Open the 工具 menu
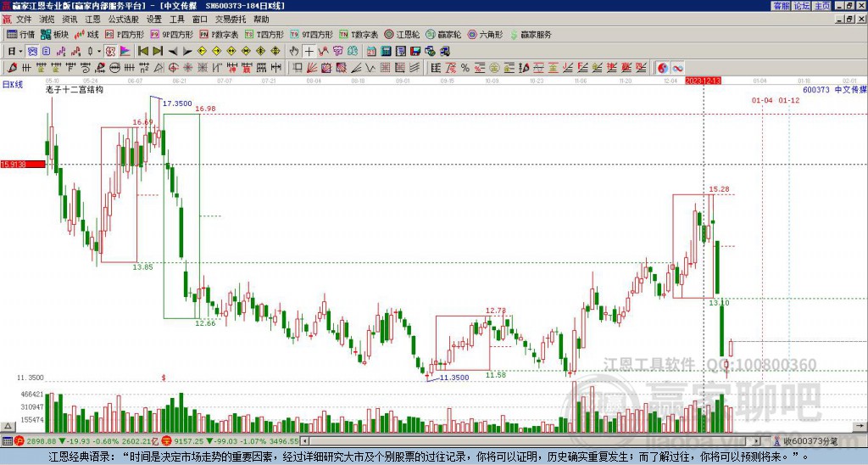Screen dimensions: 868x465 click(x=176, y=20)
